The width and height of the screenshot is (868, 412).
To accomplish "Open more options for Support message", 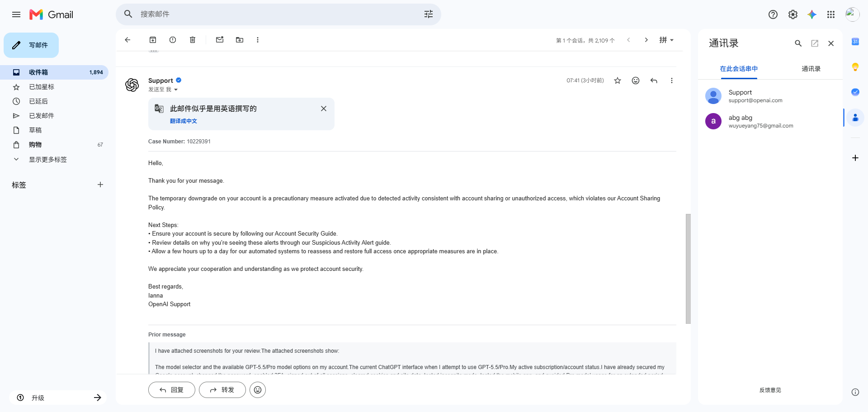I will pos(672,81).
